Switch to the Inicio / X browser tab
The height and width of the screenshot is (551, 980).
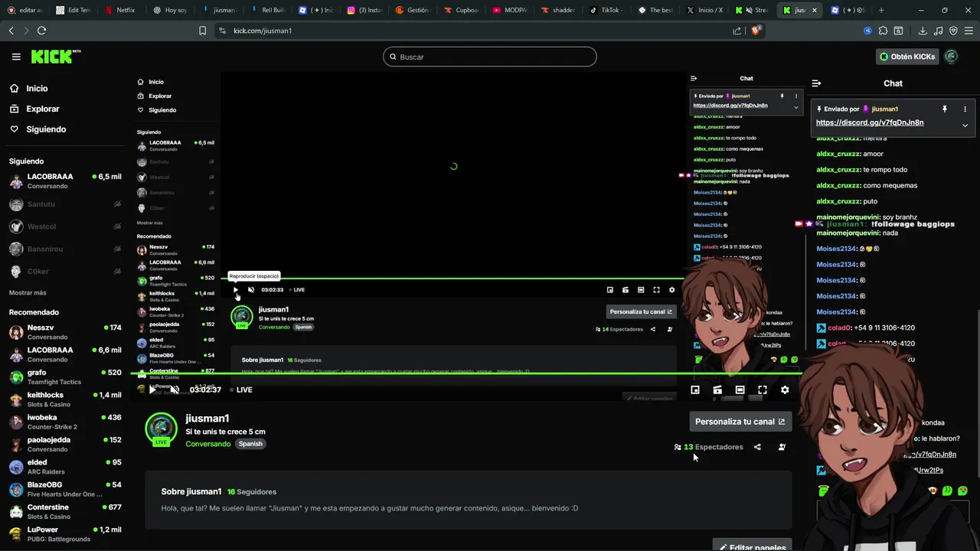tap(705, 10)
